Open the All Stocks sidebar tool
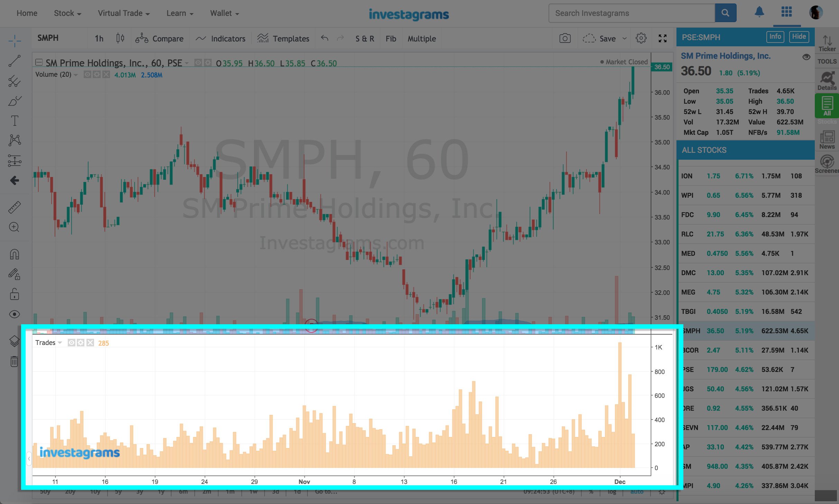The image size is (839, 504). pos(827,106)
